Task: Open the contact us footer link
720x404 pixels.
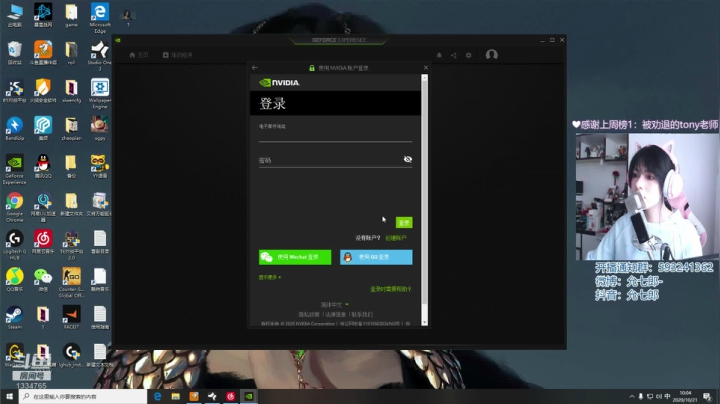Action: [362, 314]
